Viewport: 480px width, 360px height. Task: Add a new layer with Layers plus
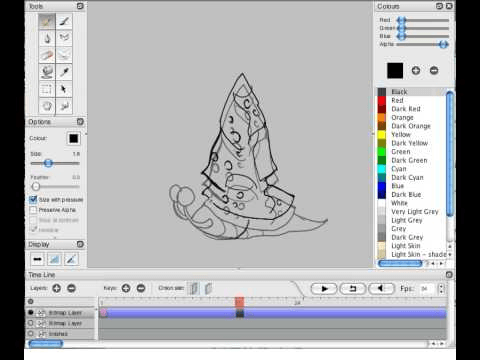coord(57,288)
